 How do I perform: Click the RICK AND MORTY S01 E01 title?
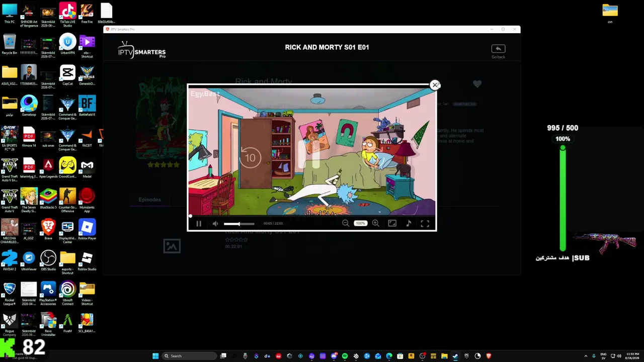pos(327,47)
